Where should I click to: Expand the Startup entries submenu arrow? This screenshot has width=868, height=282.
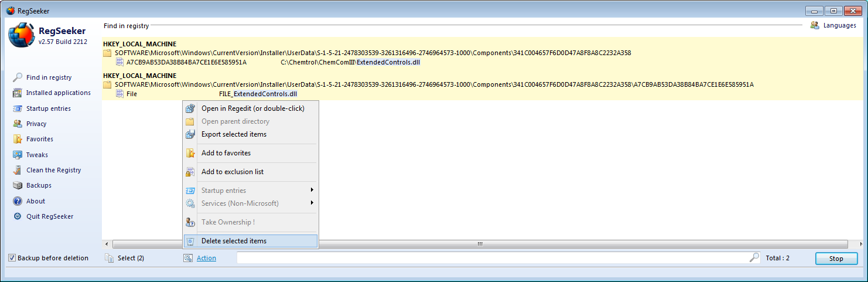312,190
